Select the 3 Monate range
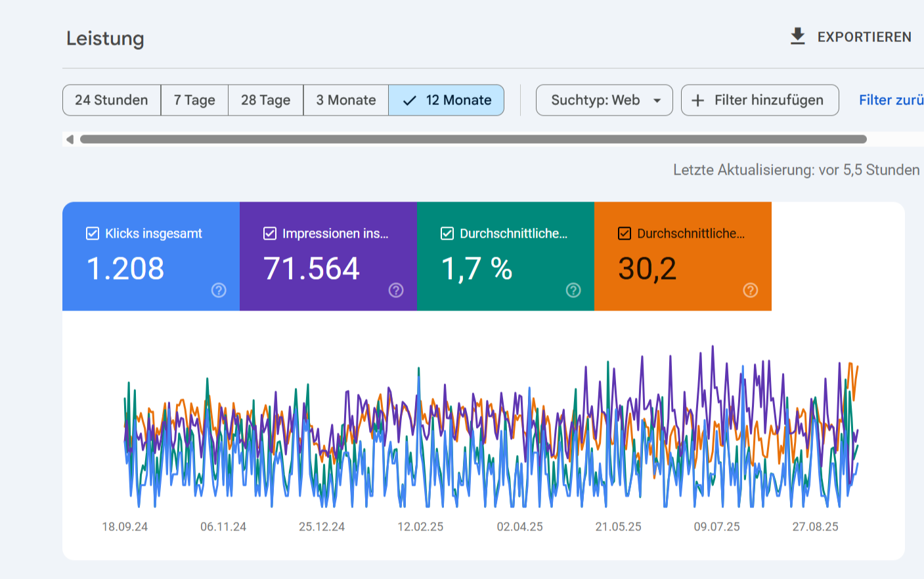 346,100
